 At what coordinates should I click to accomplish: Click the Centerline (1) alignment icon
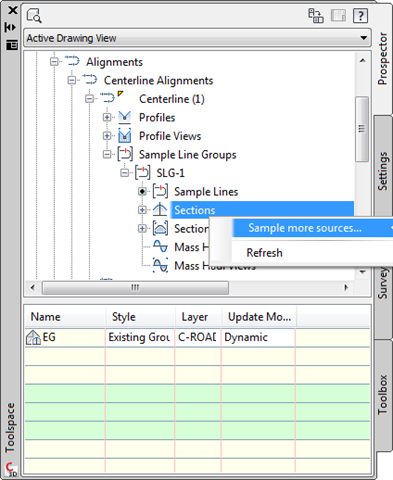(108, 98)
